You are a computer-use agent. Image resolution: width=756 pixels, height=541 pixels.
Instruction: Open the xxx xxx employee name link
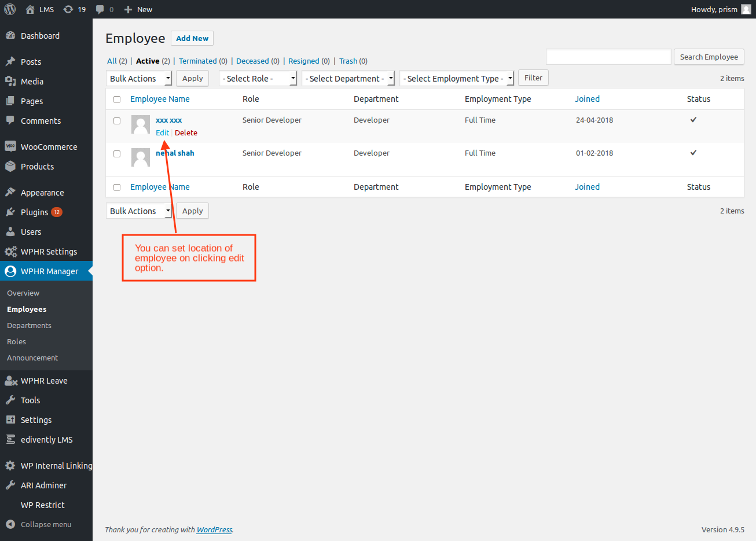tap(169, 120)
